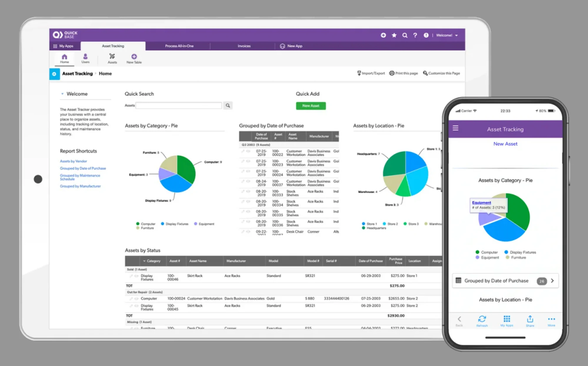Click the green New Asset button
588x366 pixels.
[x=311, y=106]
